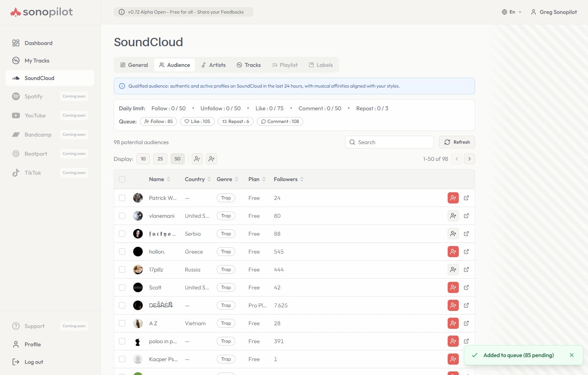The height and width of the screenshot is (375, 588).
Task: Select the checkbox beside A Z
Action: pos(122,323)
